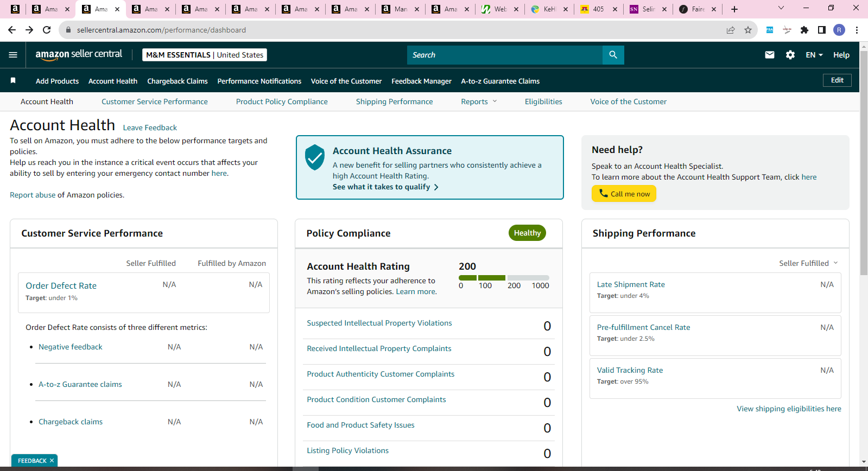This screenshot has width=868, height=471.
Task: Click Learn more about Account Health Rating
Action: (416, 291)
